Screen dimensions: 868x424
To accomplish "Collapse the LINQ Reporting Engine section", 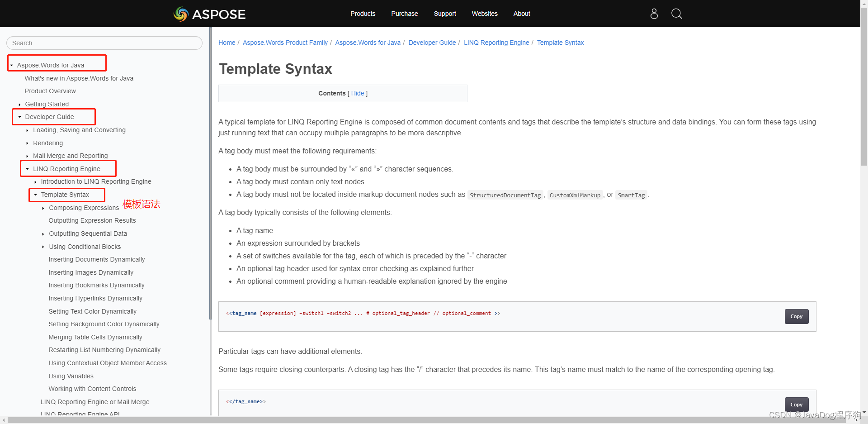I will pyautogui.click(x=27, y=169).
